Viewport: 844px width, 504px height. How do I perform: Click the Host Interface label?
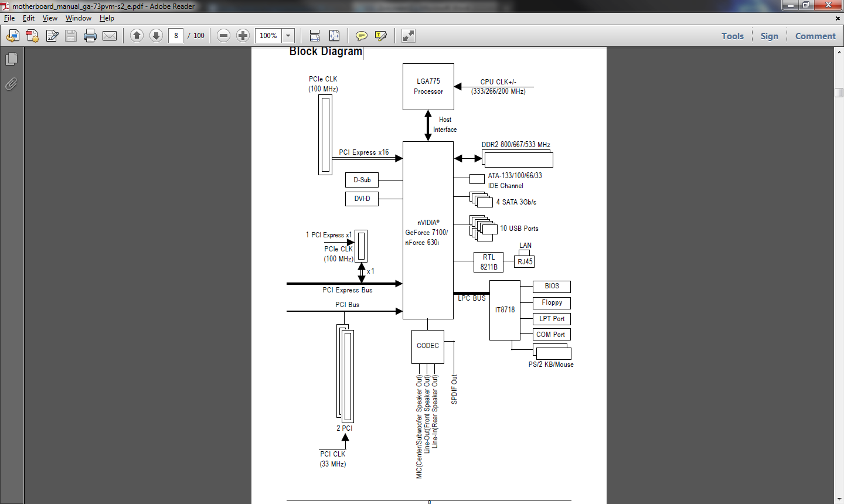pyautogui.click(x=445, y=124)
